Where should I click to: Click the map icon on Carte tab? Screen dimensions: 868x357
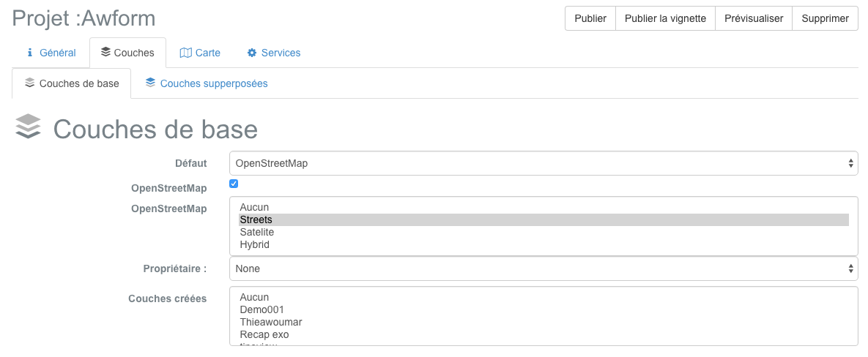coord(185,53)
